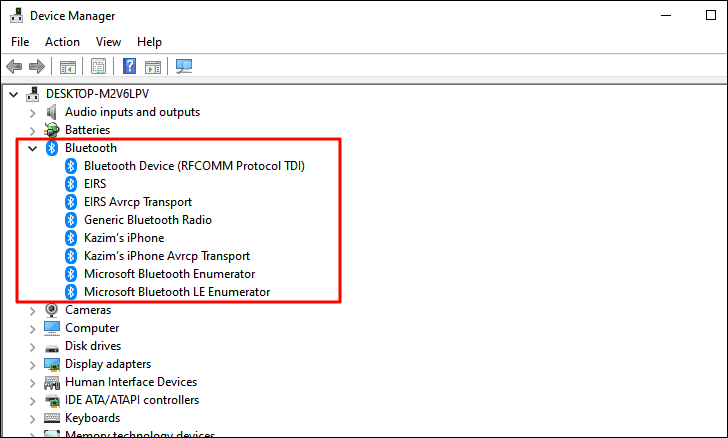Click the Show/Hide Action Pane icon

tap(153, 66)
